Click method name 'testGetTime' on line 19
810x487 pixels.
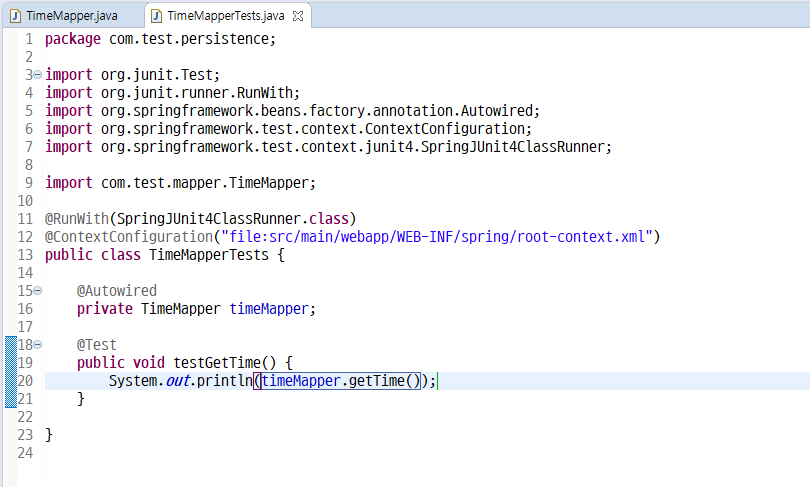(217, 363)
